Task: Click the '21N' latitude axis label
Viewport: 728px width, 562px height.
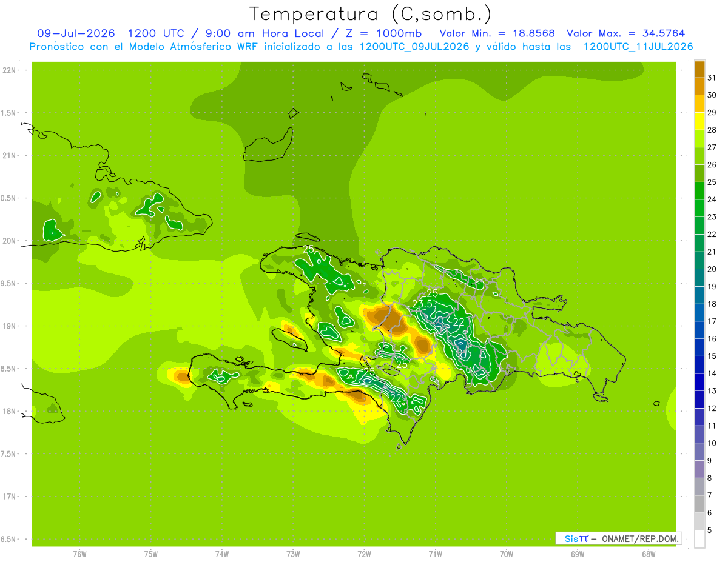Action: point(8,156)
